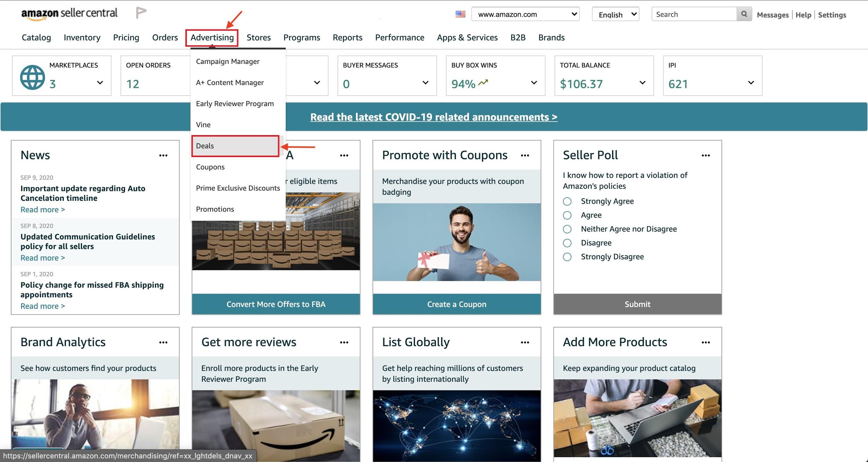Expand the Buy Box Wins chevron

pos(534,83)
